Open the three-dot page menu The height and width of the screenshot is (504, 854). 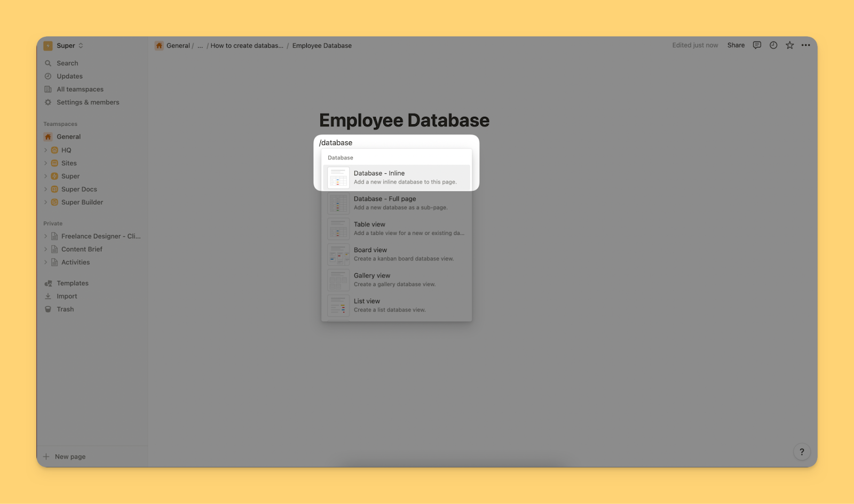pos(806,45)
